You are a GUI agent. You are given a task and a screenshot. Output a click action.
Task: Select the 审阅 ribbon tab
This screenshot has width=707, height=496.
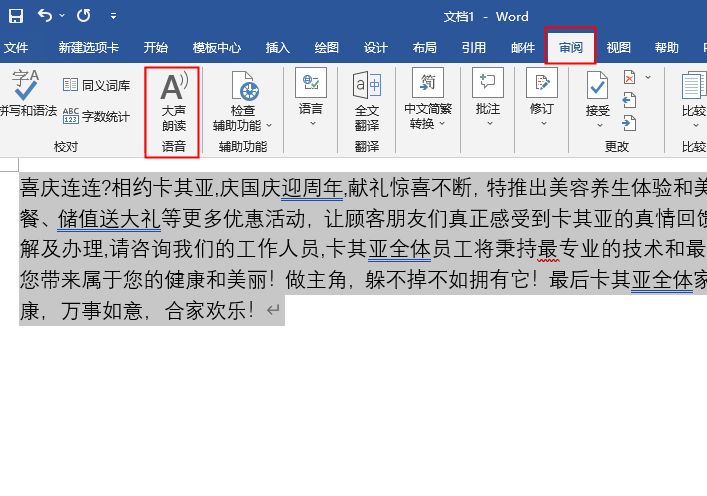coord(570,47)
